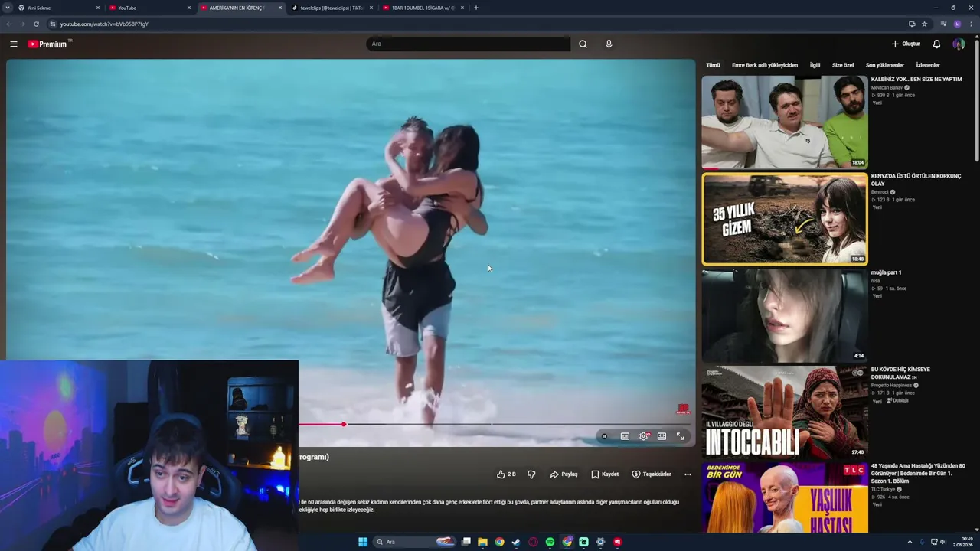Click the Kaydet save button

[x=605, y=474]
